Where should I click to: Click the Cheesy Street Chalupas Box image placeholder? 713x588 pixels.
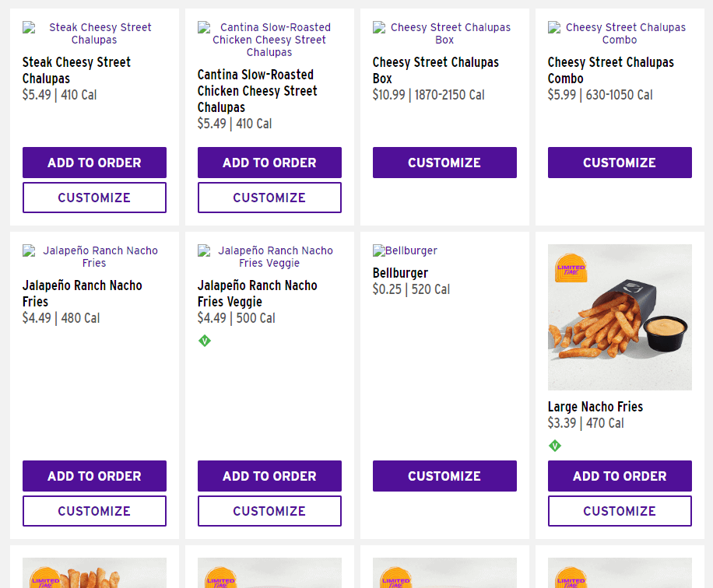(x=444, y=33)
